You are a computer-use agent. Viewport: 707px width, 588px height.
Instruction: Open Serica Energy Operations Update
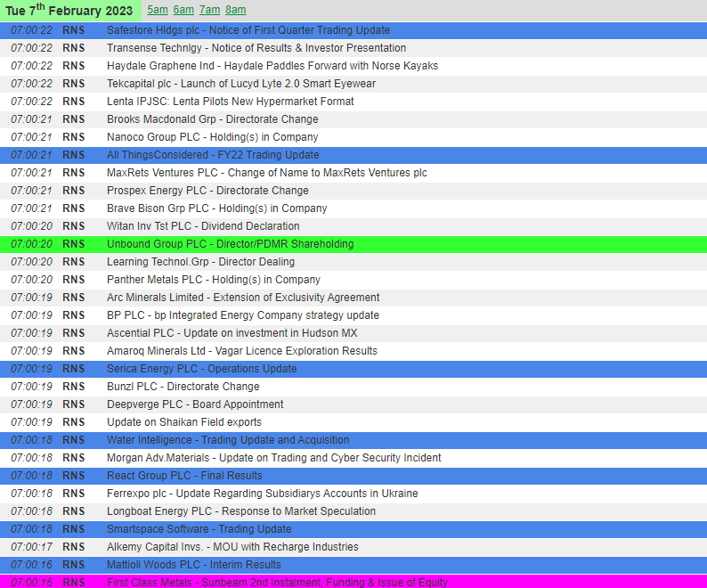point(201,369)
